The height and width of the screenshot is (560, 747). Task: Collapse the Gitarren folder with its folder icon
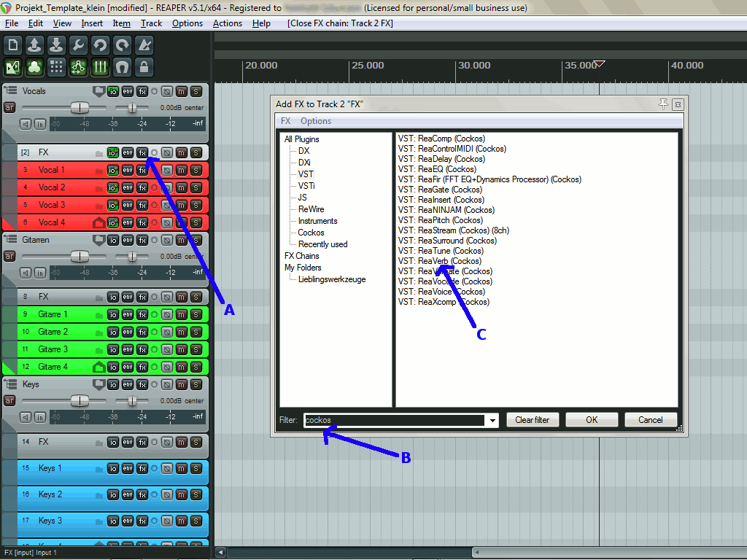pyautogui.click(x=98, y=240)
